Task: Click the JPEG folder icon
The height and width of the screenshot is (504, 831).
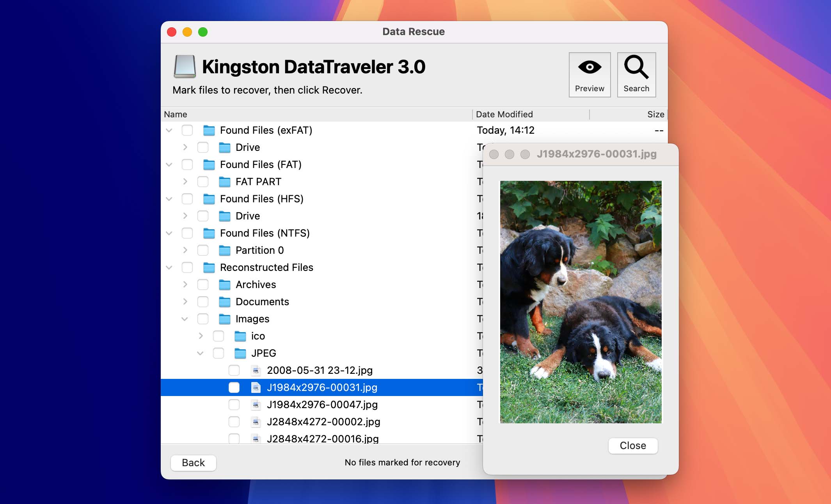Action: (240, 353)
